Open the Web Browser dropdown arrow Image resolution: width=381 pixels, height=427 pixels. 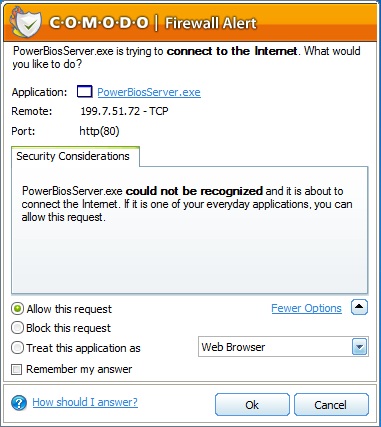[359, 347]
